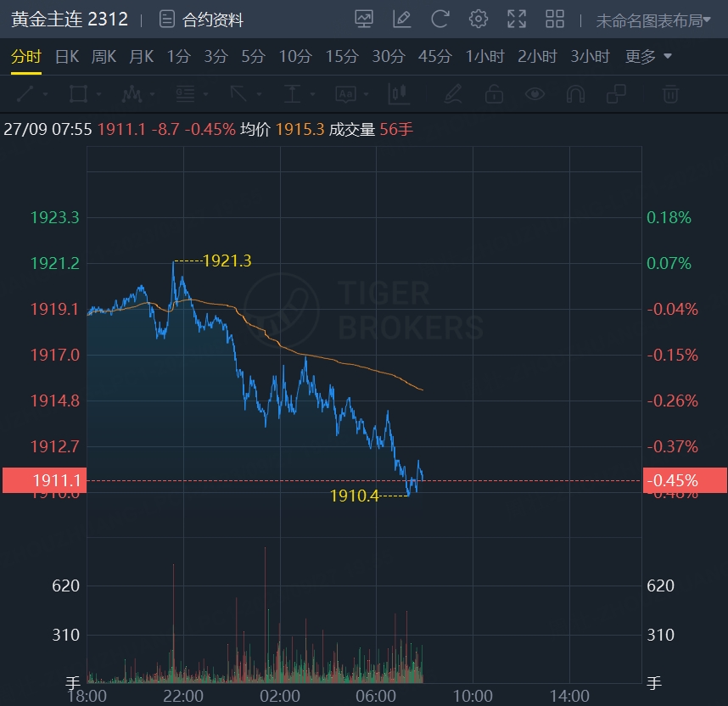Delete drawings with the trash icon
This screenshot has height=706, width=728.
pos(670,94)
